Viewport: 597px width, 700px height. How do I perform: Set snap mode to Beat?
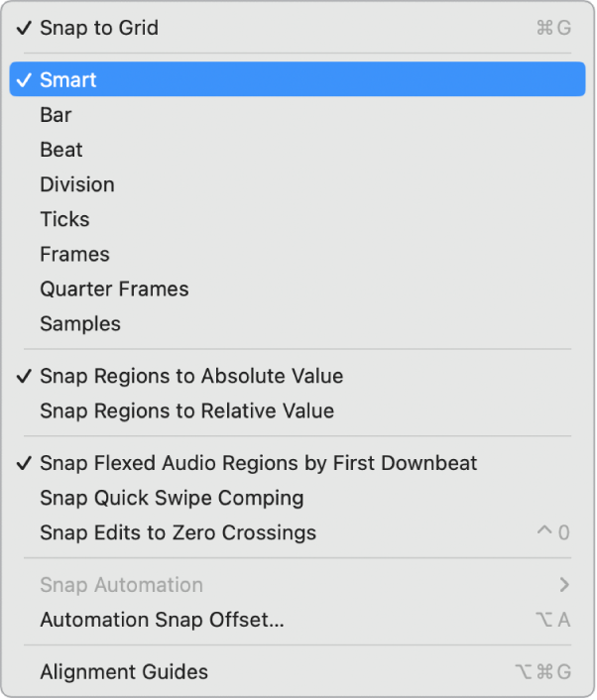(61, 150)
